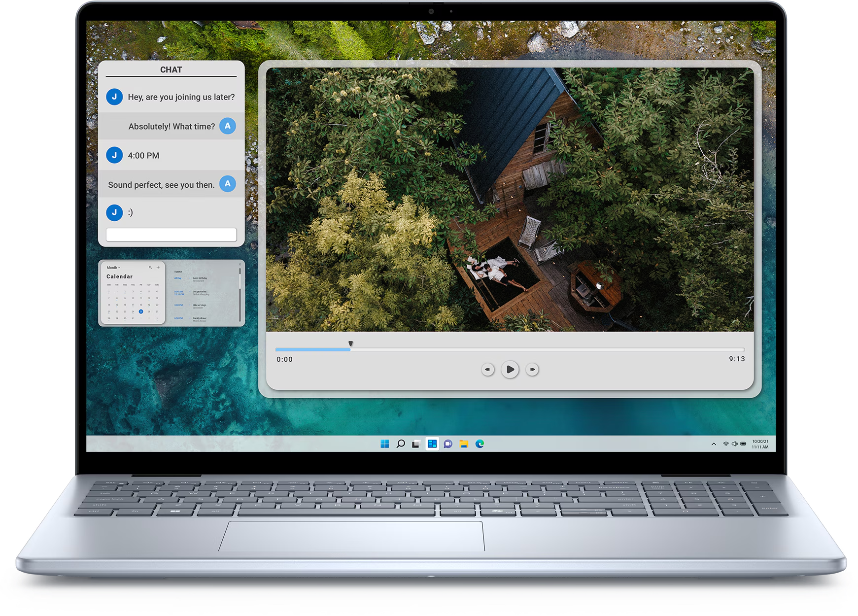Click the Calendar agenda scrollbar
Image resolution: width=858 pixels, height=616 pixels.
[240, 286]
